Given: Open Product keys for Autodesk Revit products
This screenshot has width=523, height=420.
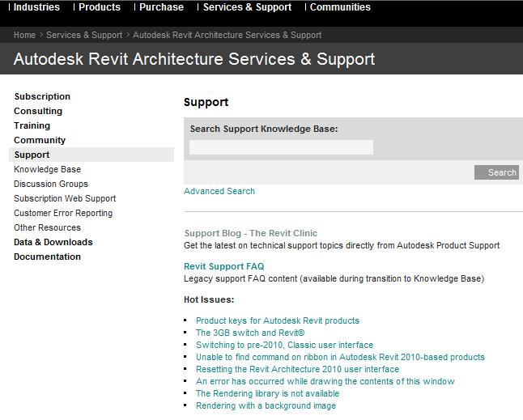Looking at the screenshot, I should [278, 320].
